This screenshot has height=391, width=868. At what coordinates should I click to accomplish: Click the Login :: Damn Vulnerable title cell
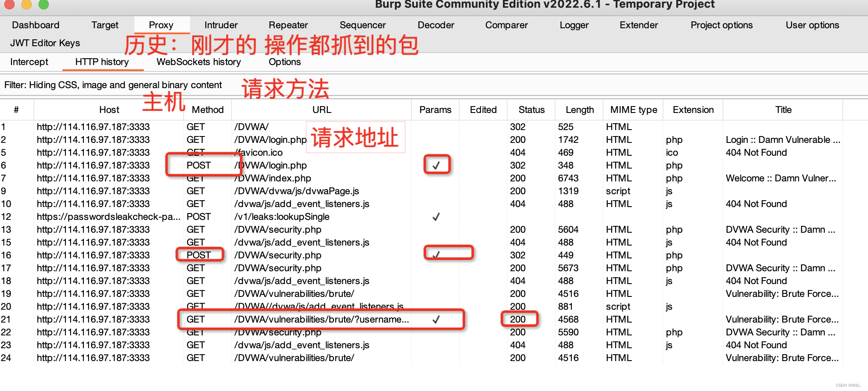tap(783, 140)
